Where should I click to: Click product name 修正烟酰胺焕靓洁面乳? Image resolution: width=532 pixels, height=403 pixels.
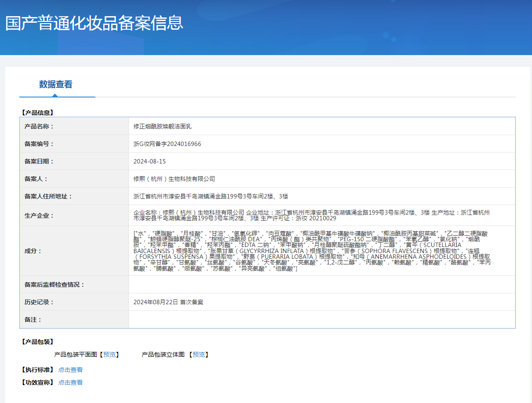pyautogui.click(x=162, y=126)
